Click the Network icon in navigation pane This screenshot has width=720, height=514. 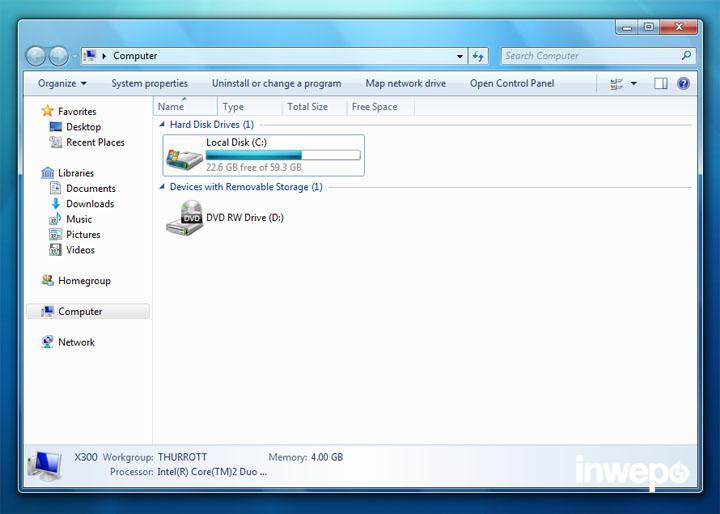pyautogui.click(x=47, y=342)
